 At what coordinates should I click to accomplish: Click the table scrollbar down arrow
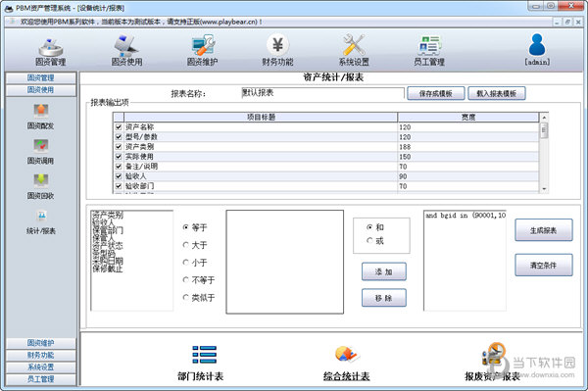544,189
